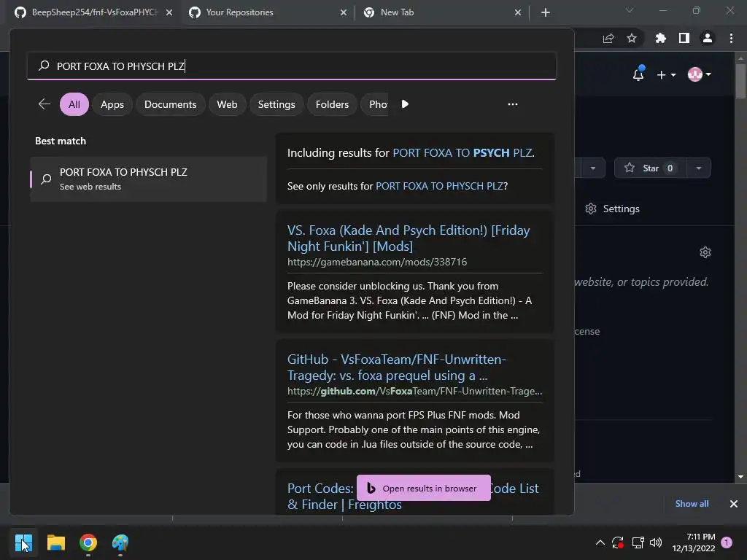Click the Windows Start button
The width and height of the screenshot is (747, 560).
(23, 542)
